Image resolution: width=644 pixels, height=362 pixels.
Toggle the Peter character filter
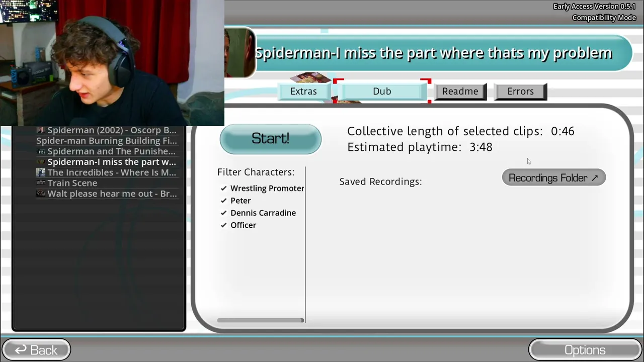tap(235, 201)
